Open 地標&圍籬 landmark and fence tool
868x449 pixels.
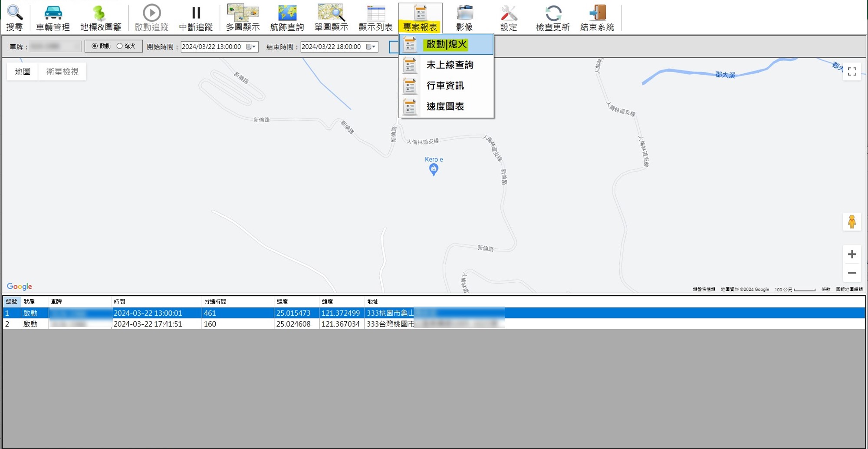pos(101,18)
